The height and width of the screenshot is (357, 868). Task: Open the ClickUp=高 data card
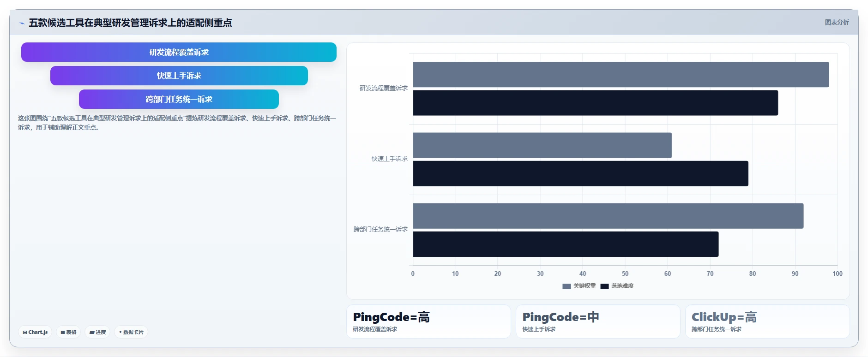click(x=767, y=321)
